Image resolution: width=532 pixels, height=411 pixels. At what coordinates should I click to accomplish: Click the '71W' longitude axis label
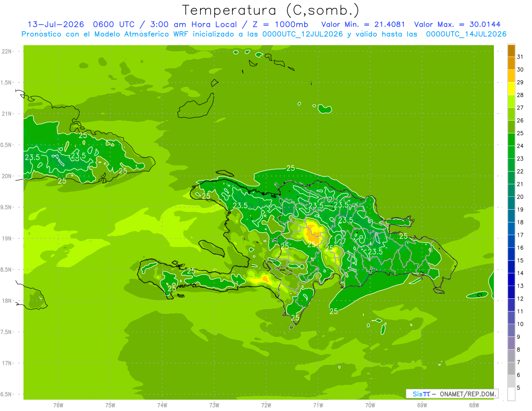tap(318, 405)
